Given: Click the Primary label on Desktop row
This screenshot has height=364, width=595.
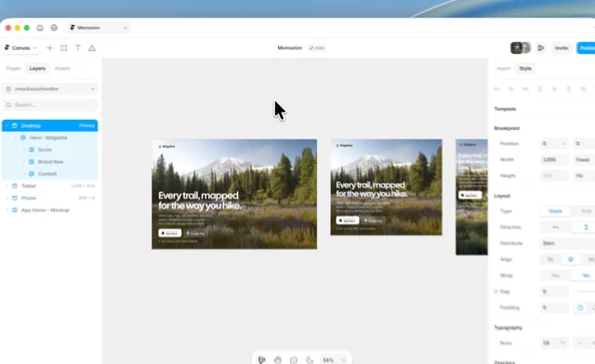Looking at the screenshot, I should tap(86, 125).
